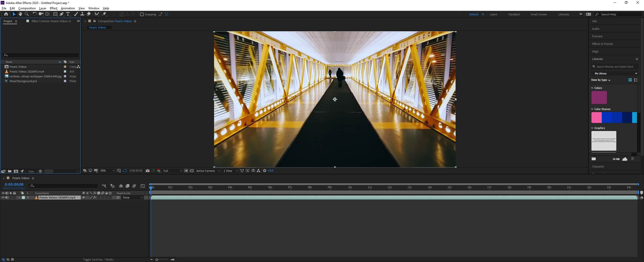Enable the Snapping checkbox
The image size is (644, 262).
pyautogui.click(x=142, y=14)
